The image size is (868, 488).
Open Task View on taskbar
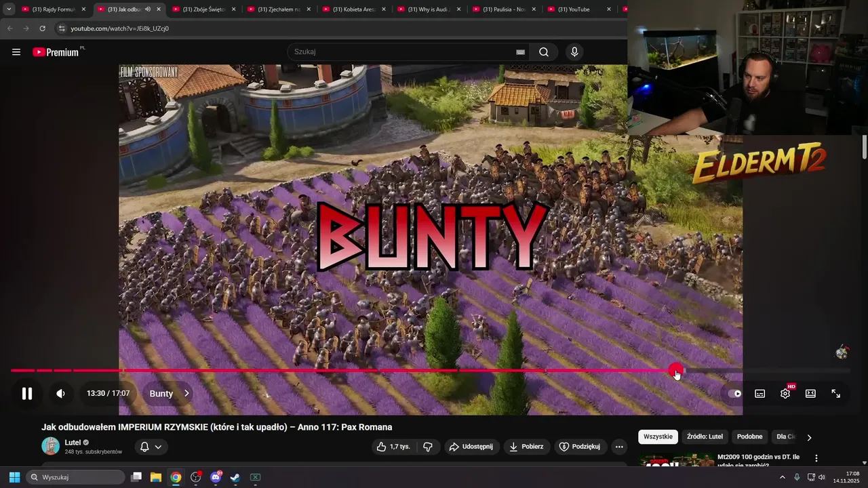point(136,477)
